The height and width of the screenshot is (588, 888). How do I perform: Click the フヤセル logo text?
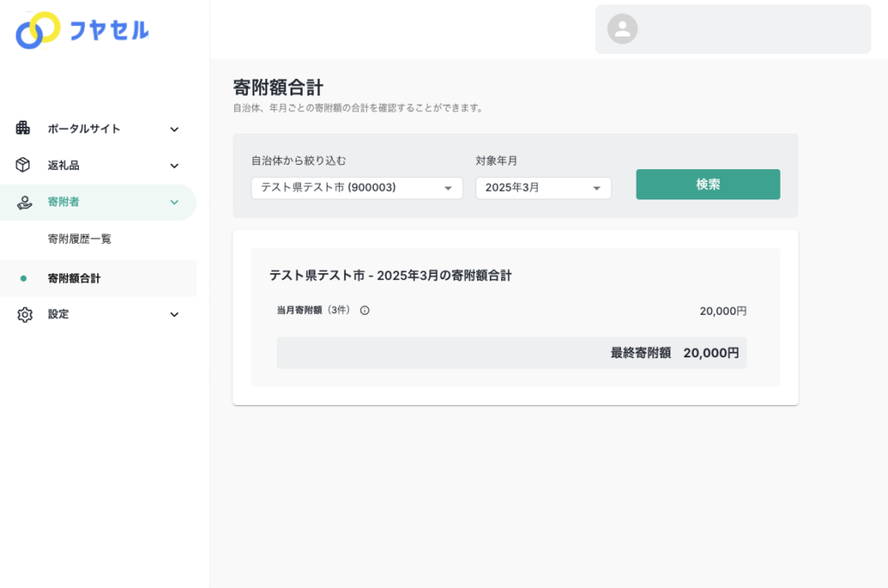click(109, 30)
